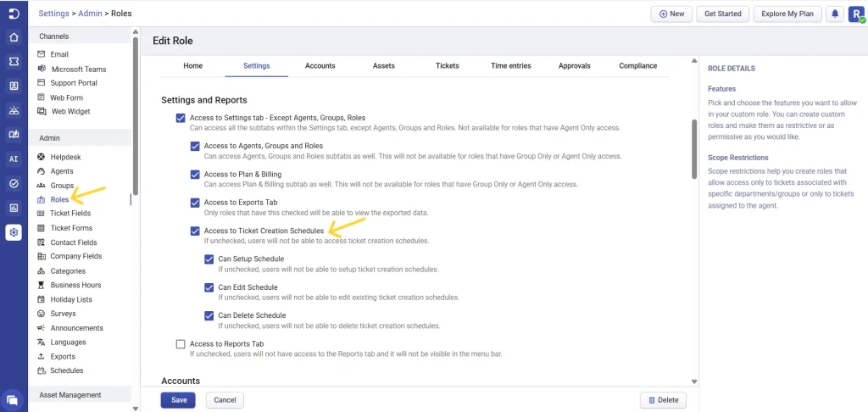Click main panel scroll up arrow
This screenshot has height=412, width=868.
[694, 60]
